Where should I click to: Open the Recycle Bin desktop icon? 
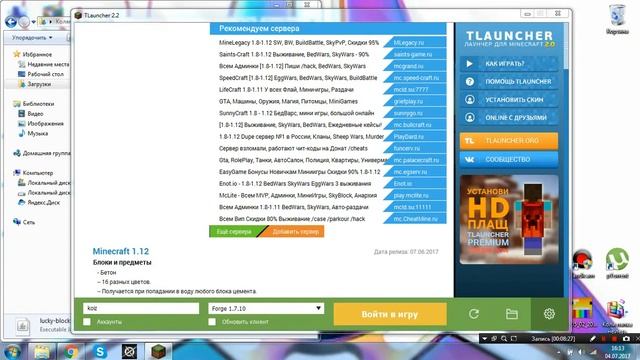click(x=617, y=20)
